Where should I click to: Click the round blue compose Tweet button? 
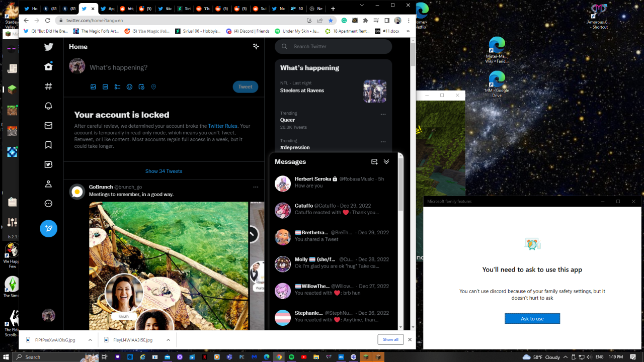click(x=48, y=228)
